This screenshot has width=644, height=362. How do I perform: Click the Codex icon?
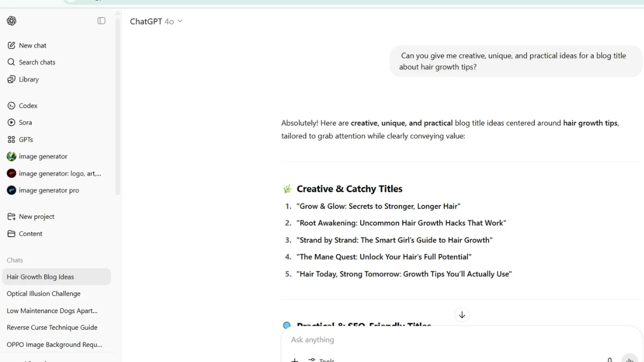[x=11, y=106]
